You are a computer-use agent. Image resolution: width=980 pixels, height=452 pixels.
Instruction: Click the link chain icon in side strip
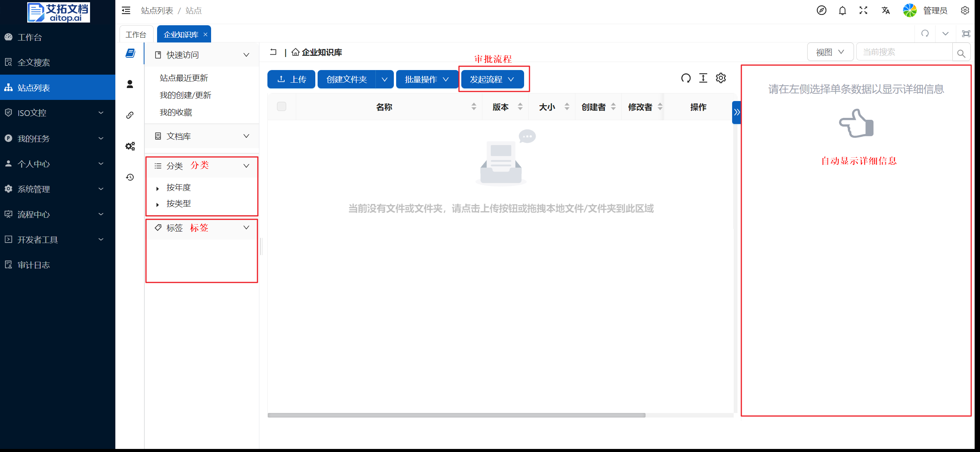pos(130,115)
